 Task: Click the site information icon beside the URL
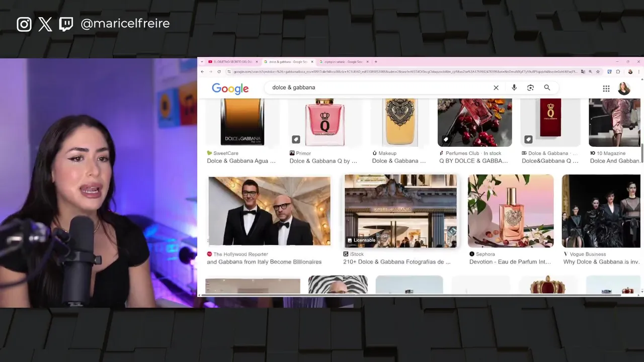pyautogui.click(x=229, y=72)
